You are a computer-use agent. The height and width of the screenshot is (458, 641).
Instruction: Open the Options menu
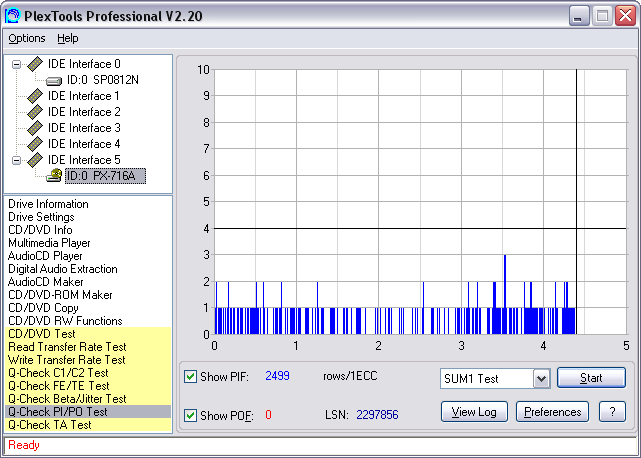click(27, 38)
